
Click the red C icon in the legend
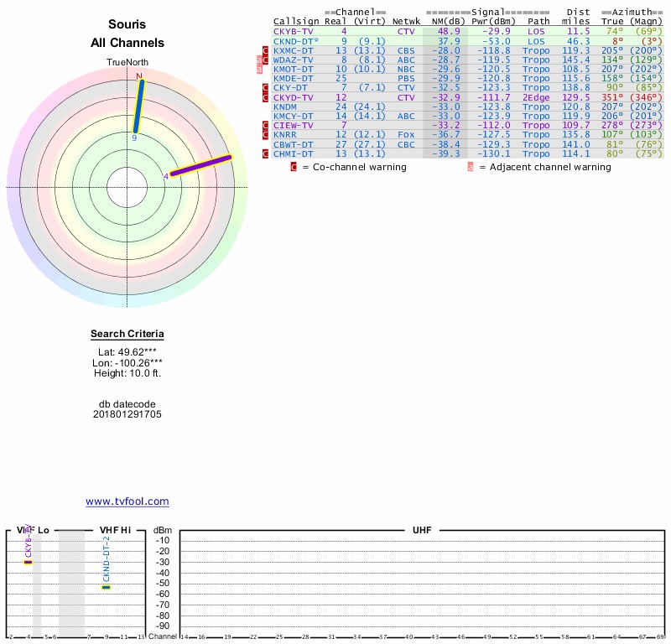pos(294,167)
